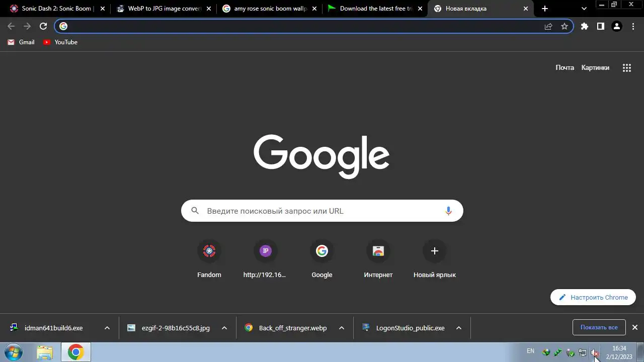Open Windows Explorer from taskbar
The width and height of the screenshot is (644, 362).
45,352
